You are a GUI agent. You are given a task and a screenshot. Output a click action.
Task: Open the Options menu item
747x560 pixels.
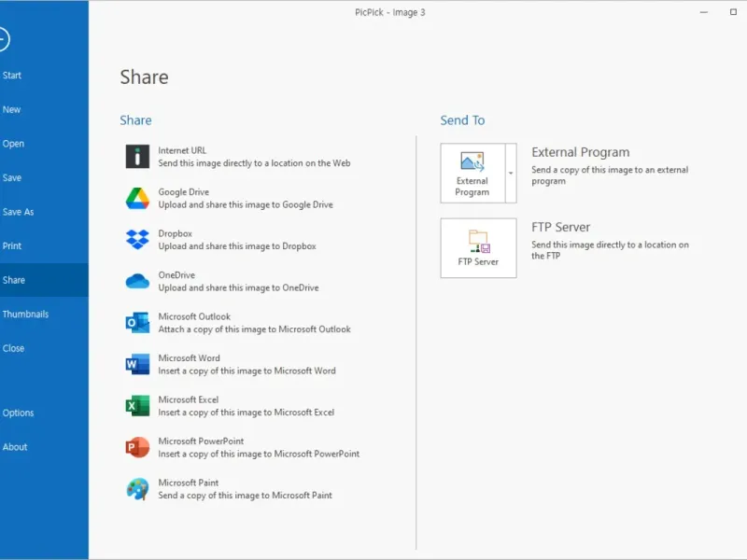click(18, 413)
